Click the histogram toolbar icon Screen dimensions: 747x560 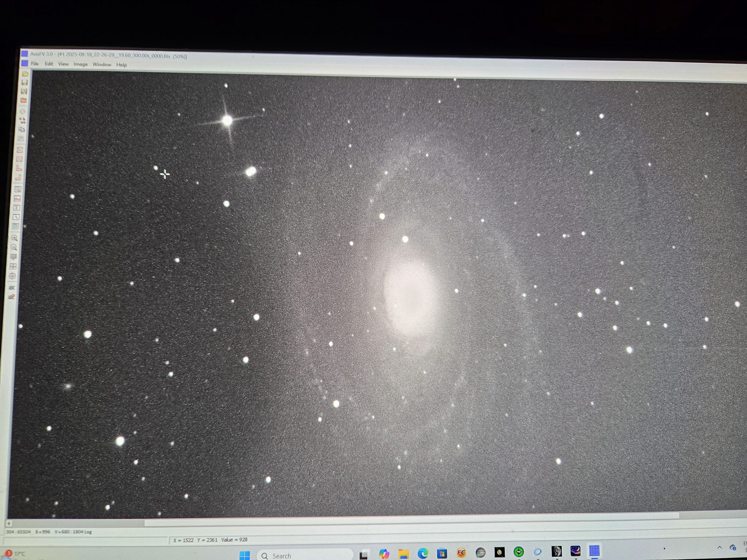17,198
